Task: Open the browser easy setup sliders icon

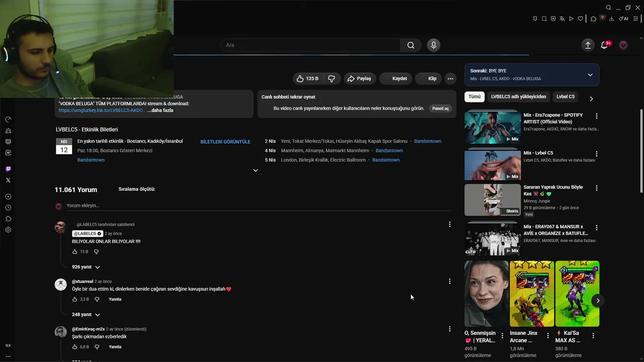Action: pyautogui.click(x=636, y=19)
